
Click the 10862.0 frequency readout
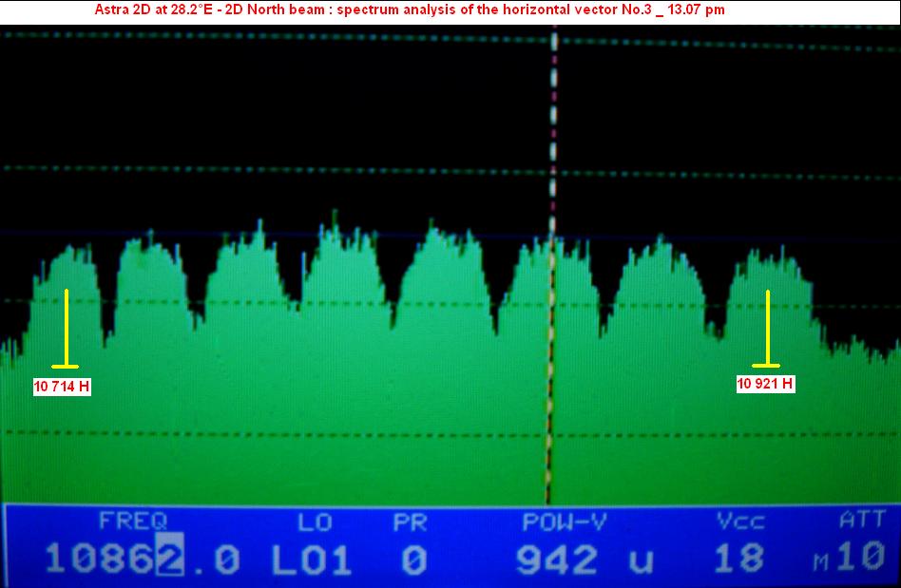point(142,559)
